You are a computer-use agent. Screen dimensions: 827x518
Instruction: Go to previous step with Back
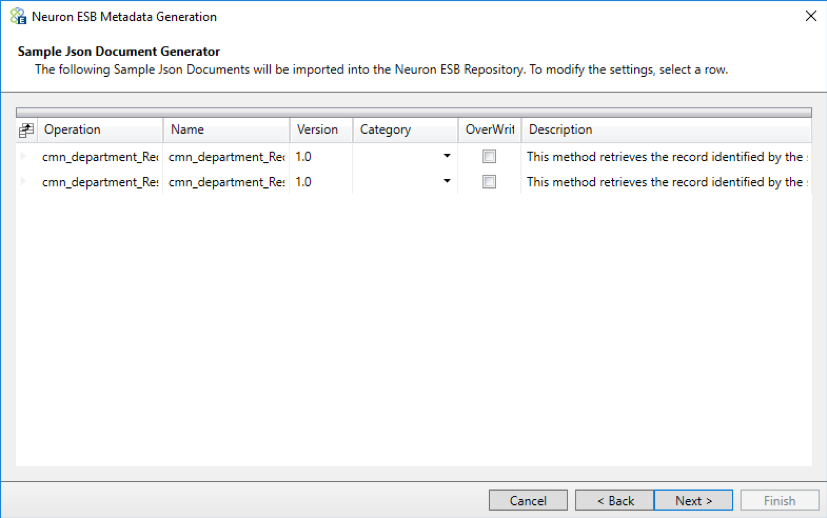click(614, 501)
